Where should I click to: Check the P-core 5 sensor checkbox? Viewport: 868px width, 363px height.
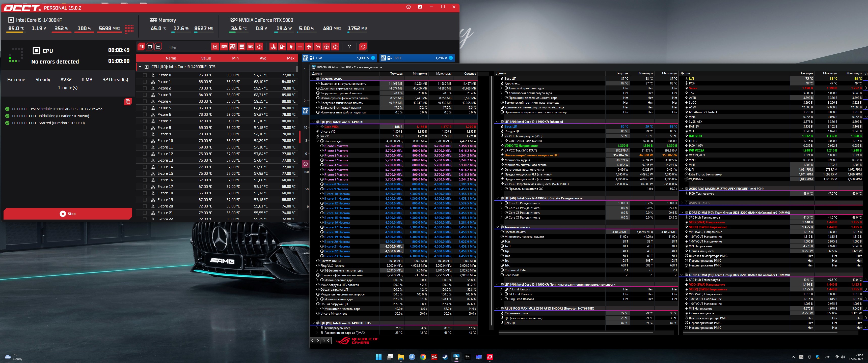click(x=145, y=108)
